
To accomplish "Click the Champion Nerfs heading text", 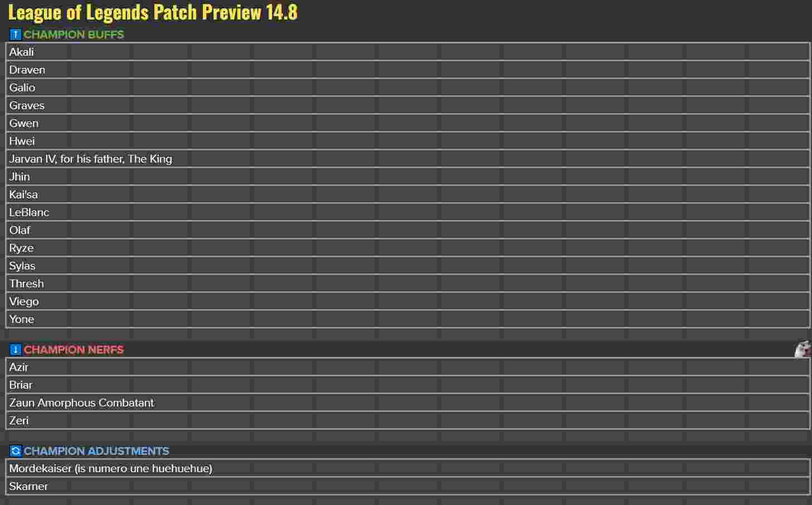I will point(74,350).
